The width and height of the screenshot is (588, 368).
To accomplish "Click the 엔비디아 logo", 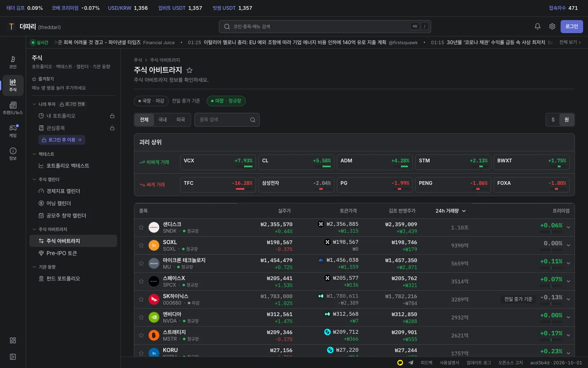I will pos(154,317).
